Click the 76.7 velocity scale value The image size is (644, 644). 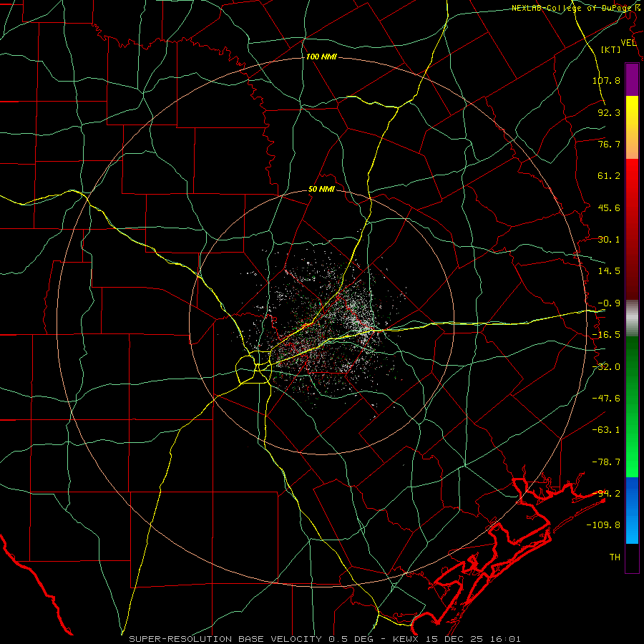pyautogui.click(x=609, y=144)
